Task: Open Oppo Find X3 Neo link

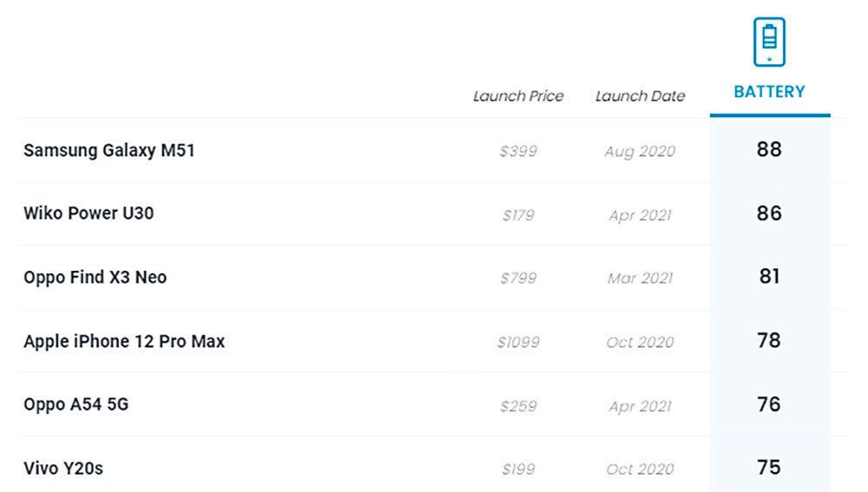Action: click(x=95, y=278)
